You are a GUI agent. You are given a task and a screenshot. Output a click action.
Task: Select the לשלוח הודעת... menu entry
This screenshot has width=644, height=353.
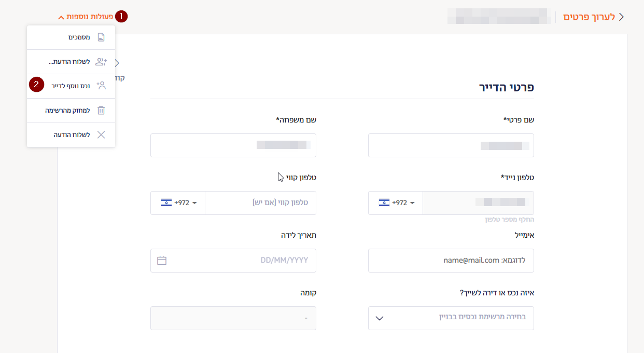click(71, 62)
